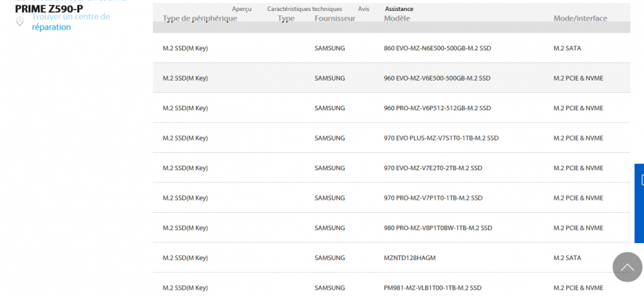This screenshot has width=644, height=296.
Task: Click the Mode/interface column header
Action: pyautogui.click(x=580, y=19)
